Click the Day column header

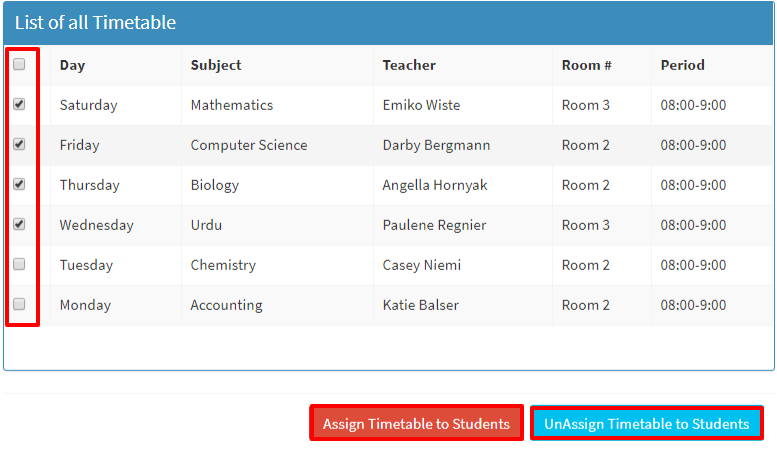click(x=72, y=65)
